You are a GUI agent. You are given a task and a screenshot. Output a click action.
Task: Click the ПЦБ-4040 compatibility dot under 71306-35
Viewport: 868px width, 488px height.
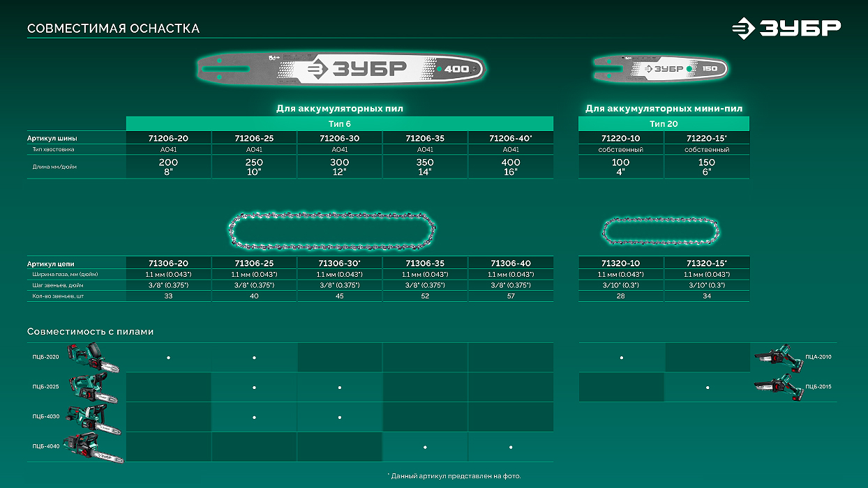tap(425, 447)
